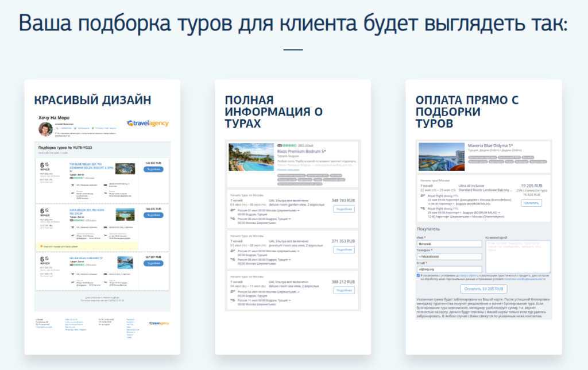
Task: Click the 'Имя' name input field
Action: (x=450, y=244)
